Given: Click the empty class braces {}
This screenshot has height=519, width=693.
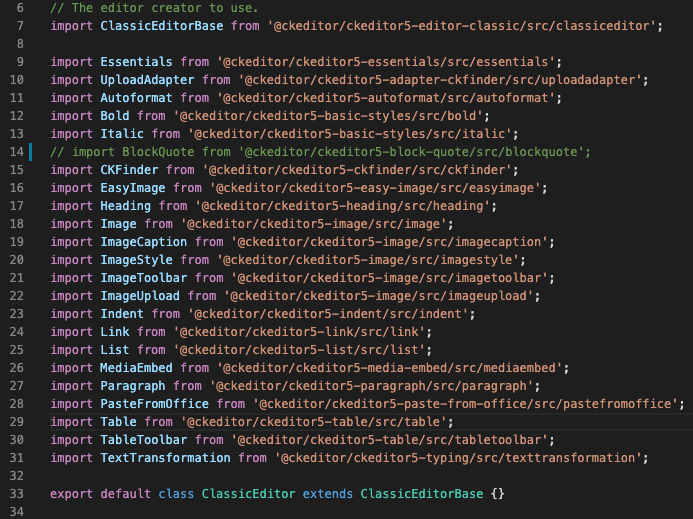Looking at the screenshot, I should click(x=498, y=494).
